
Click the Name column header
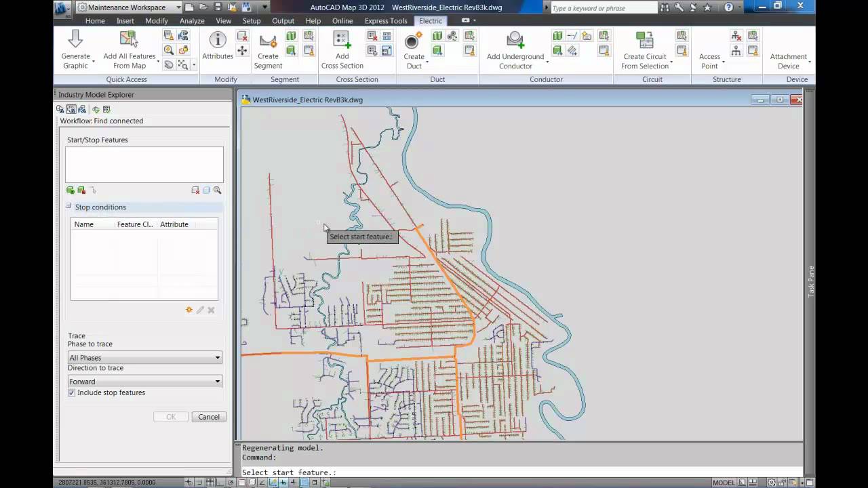coord(92,224)
